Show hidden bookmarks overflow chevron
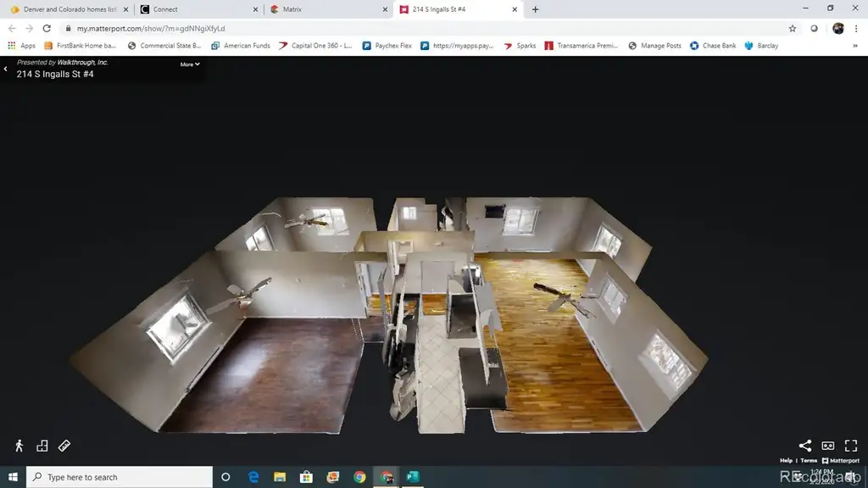Image resolution: width=868 pixels, height=488 pixels. click(855, 46)
